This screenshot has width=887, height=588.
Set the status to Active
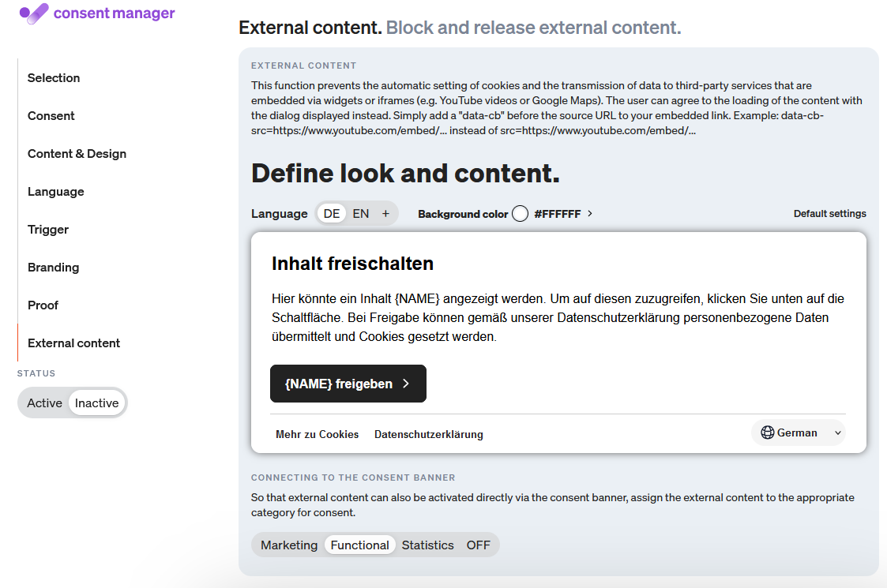tap(44, 403)
